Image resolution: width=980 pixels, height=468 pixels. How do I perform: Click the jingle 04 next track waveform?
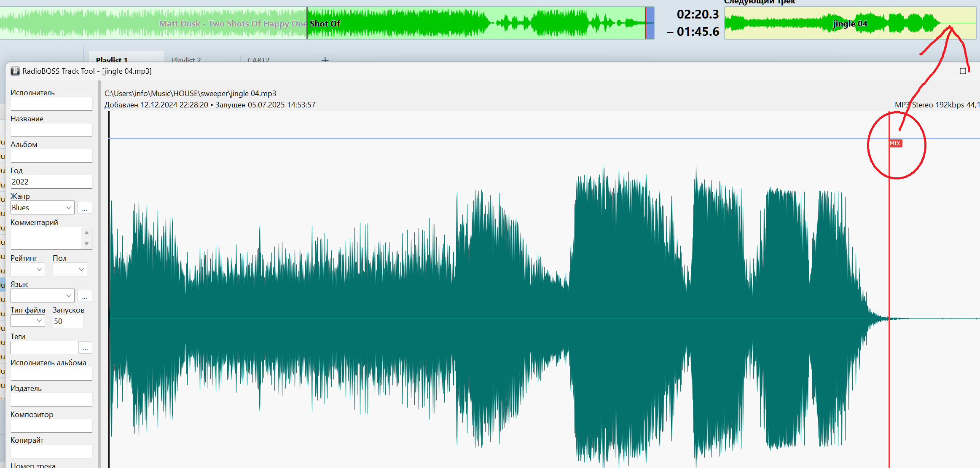click(850, 24)
